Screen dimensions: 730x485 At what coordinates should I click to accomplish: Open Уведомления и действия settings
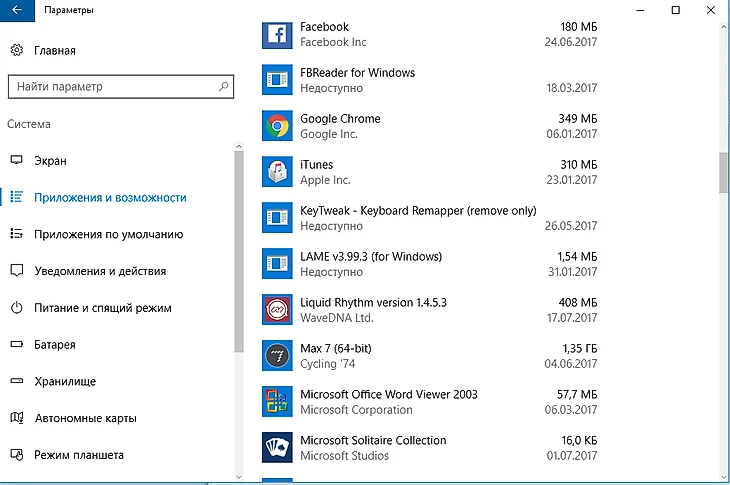pyautogui.click(x=100, y=271)
